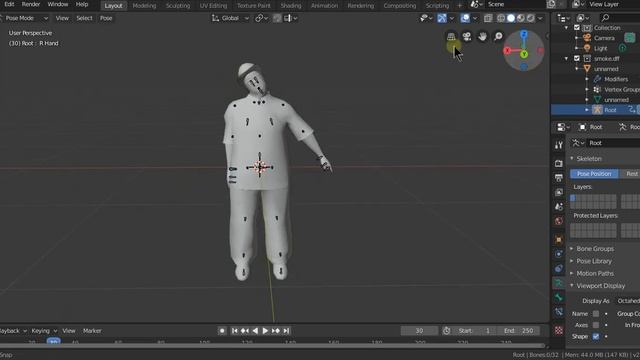Toggle X-ray display icon
Screen dimensions: 640x360
pos(488,18)
